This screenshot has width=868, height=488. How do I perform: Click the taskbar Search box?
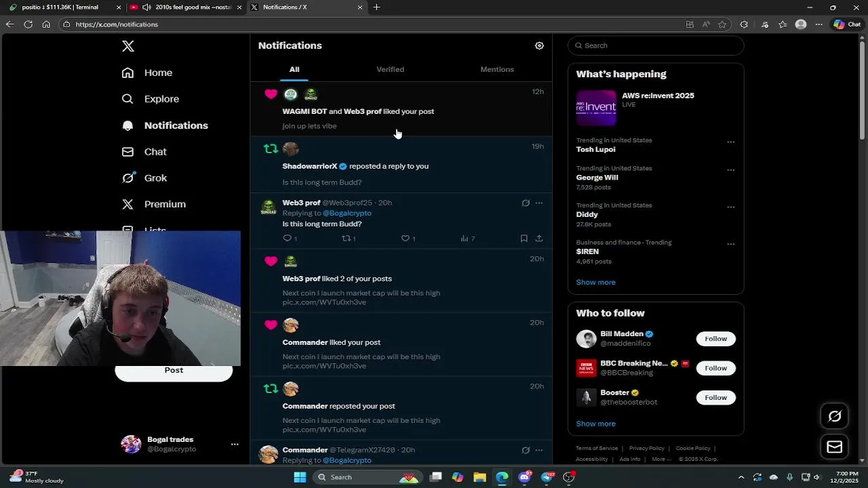coord(367,477)
